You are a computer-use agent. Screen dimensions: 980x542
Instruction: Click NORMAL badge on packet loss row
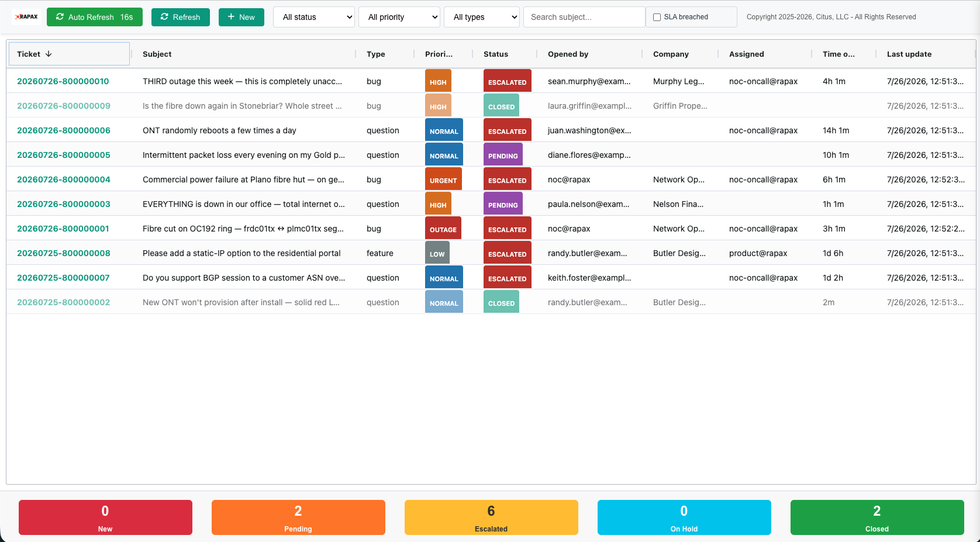444,155
